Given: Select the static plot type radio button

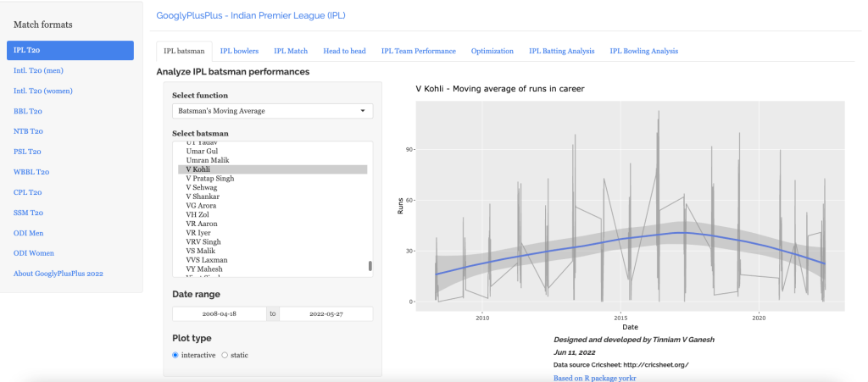Looking at the screenshot, I should [x=225, y=355].
